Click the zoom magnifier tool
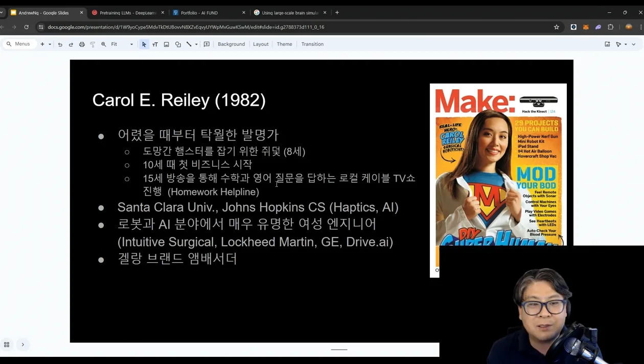The height and width of the screenshot is (364, 644). (104, 44)
